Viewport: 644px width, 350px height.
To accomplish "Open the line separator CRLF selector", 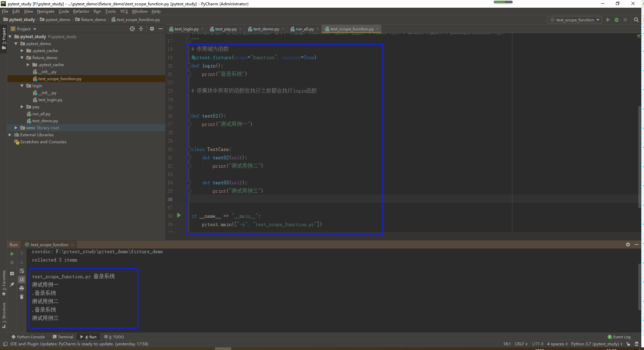I will (521, 344).
